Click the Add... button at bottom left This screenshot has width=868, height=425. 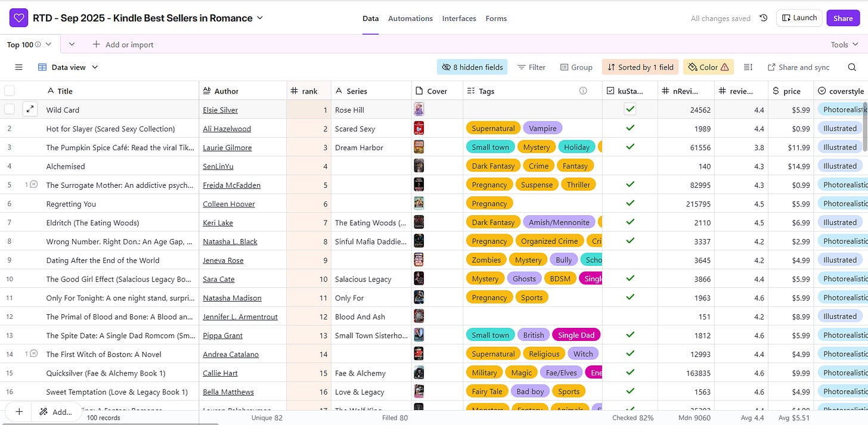pos(55,411)
